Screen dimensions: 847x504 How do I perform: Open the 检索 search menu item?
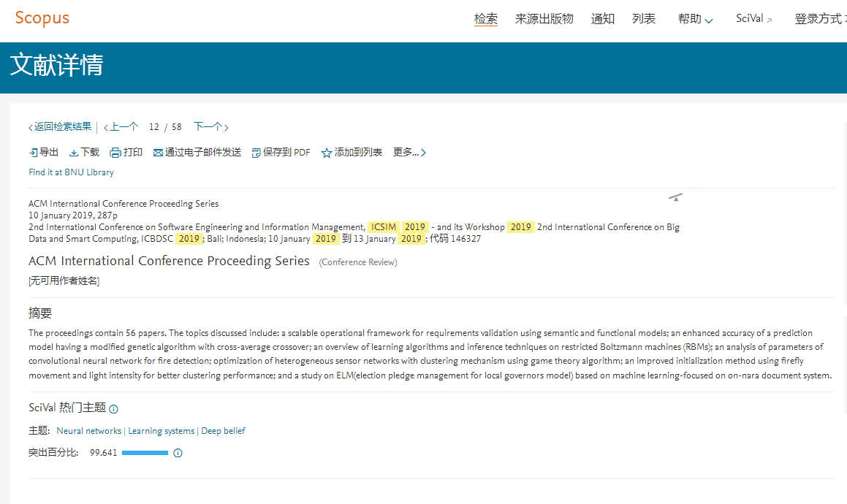pos(486,19)
